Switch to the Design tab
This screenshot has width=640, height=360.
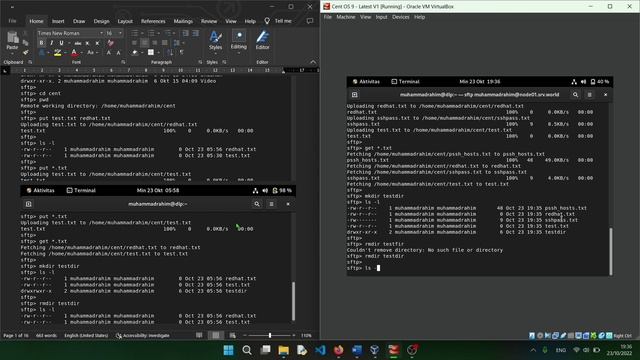(101, 21)
